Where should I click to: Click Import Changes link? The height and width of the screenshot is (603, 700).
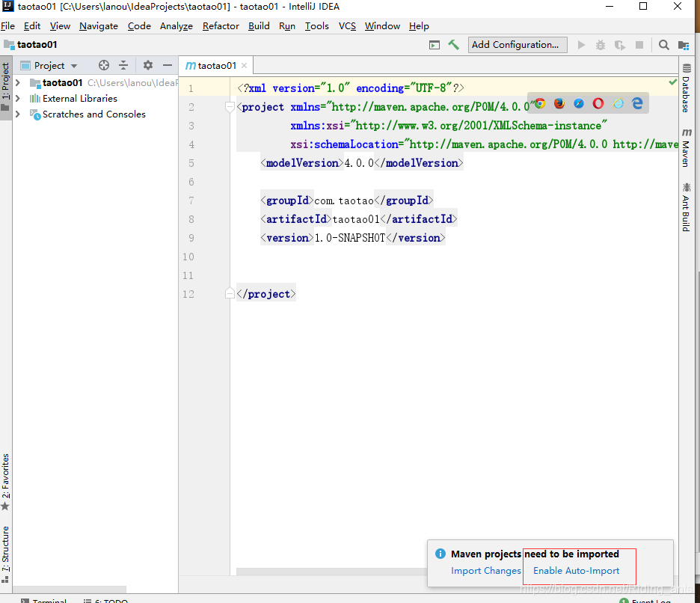pos(485,570)
